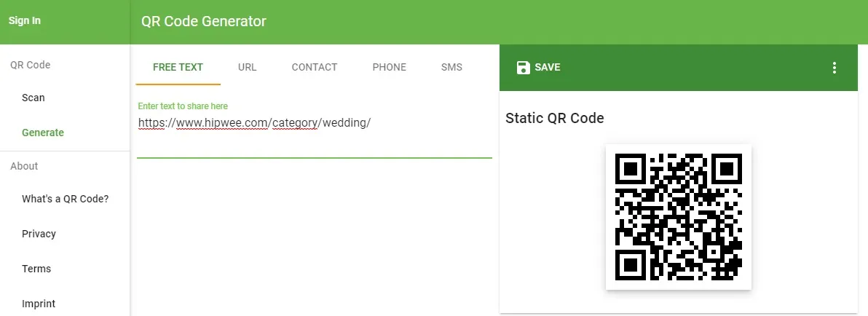Click the Static QR Code heading
The image size is (868, 316).
tap(555, 118)
